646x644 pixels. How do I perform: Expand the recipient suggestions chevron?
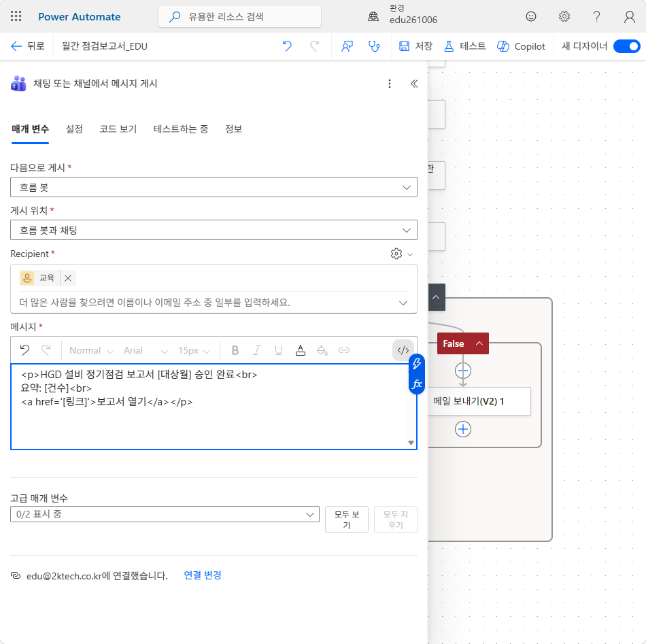[x=403, y=303]
